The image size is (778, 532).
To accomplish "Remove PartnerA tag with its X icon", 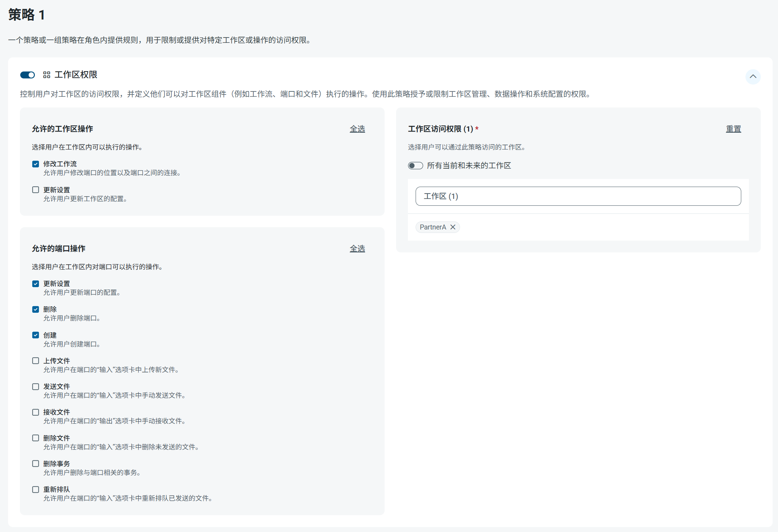I will (x=453, y=227).
